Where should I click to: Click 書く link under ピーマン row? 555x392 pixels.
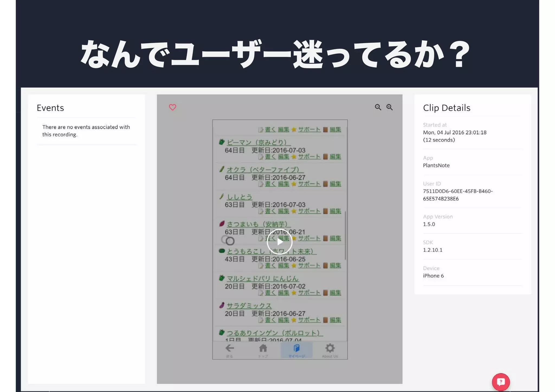pos(270,157)
